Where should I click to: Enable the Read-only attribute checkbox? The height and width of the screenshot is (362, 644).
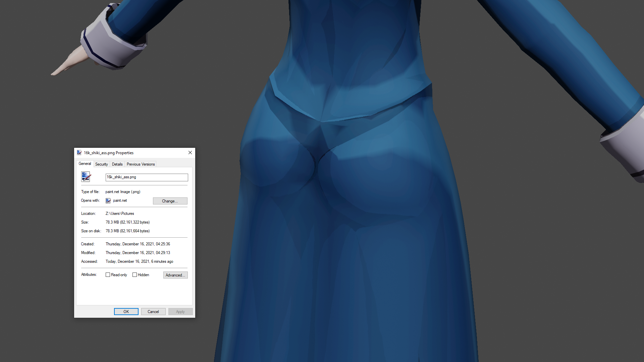[108, 275]
